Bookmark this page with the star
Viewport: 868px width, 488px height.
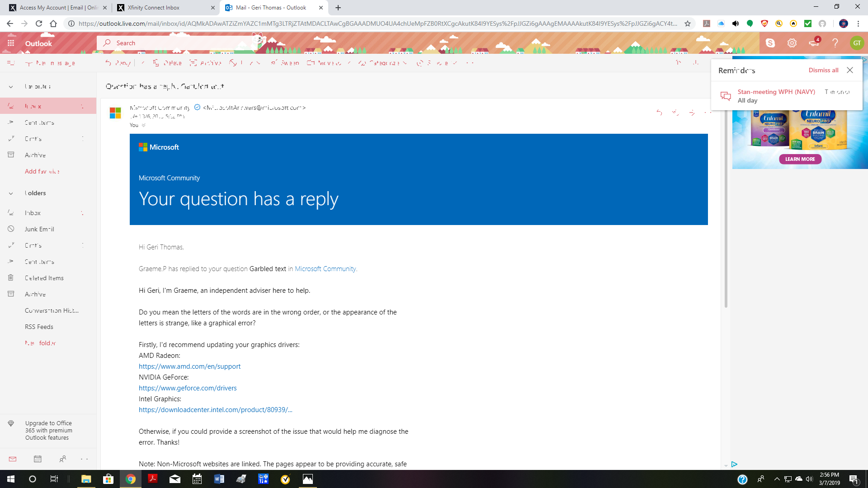click(688, 23)
